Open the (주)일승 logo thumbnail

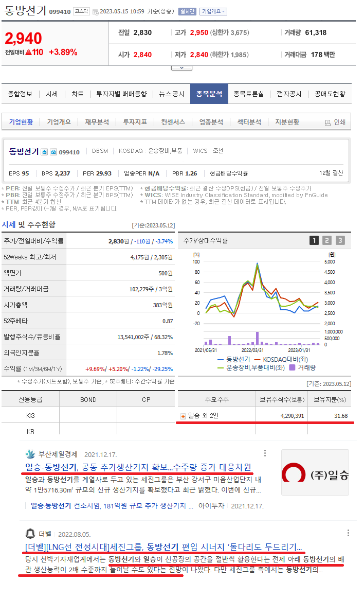pos(315,472)
